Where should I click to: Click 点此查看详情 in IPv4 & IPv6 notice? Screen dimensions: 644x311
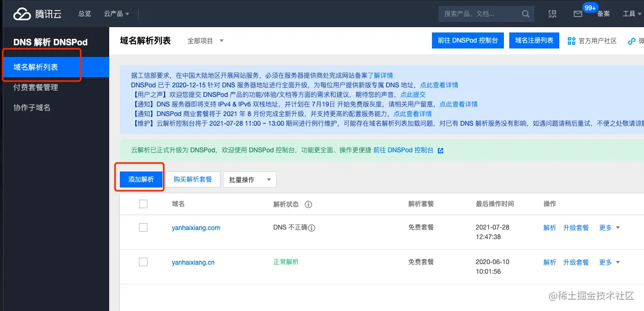(x=459, y=104)
